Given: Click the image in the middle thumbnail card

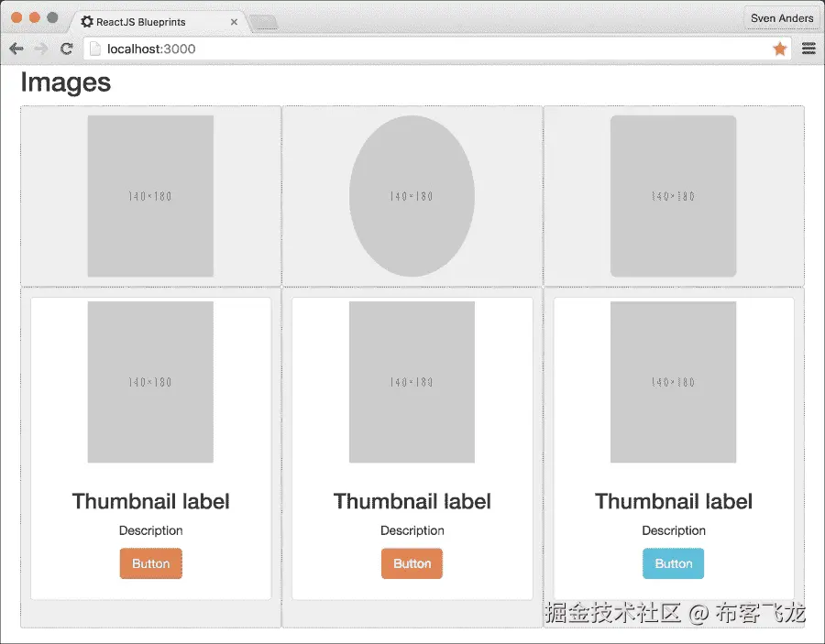Looking at the screenshot, I should (412, 382).
